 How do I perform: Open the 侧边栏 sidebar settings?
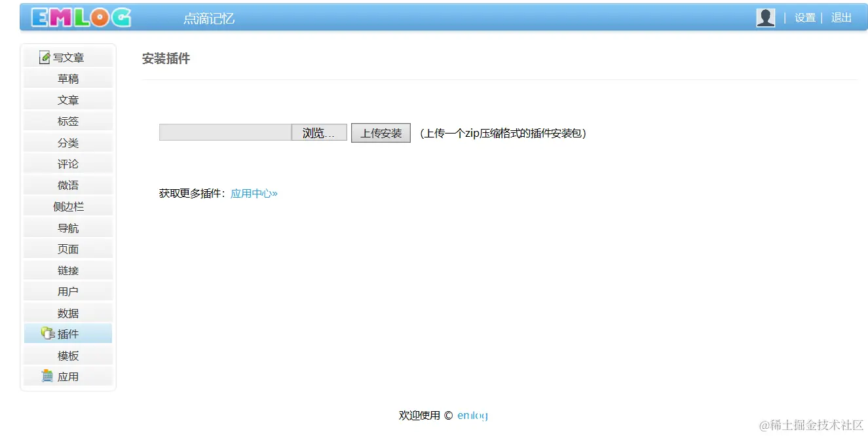click(67, 206)
